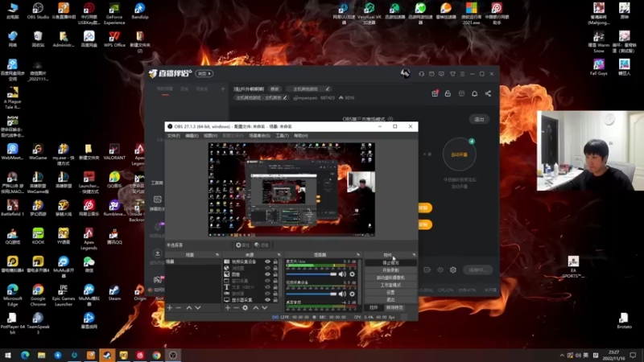Open the VALORANT desktop shortcut
This screenshot has width=644, height=362.
[x=114, y=151]
